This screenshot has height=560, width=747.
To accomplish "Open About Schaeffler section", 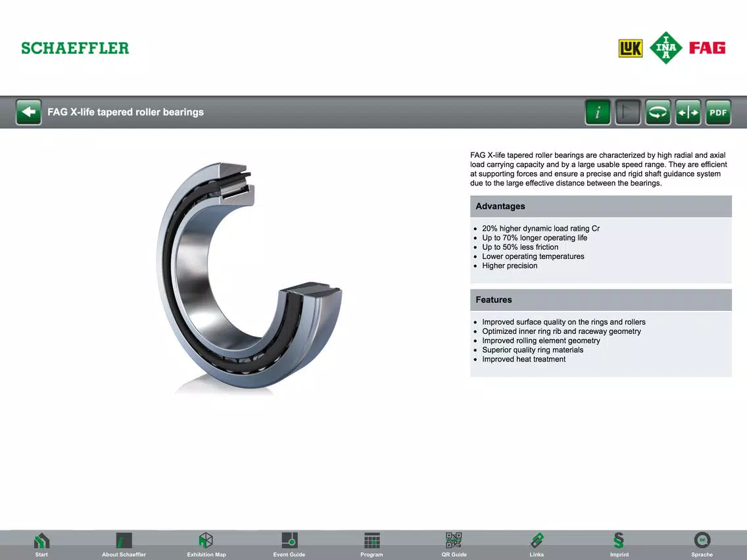I will coord(124,545).
